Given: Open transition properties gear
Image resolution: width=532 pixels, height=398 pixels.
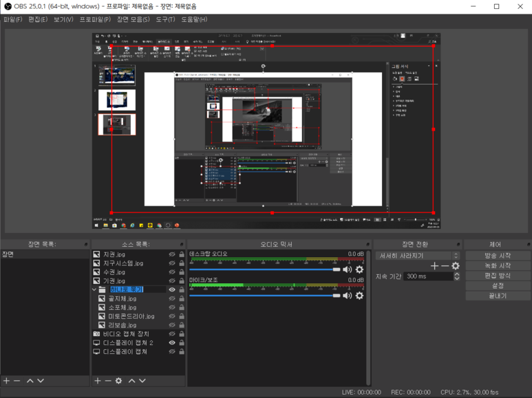Looking at the screenshot, I should 456,266.
